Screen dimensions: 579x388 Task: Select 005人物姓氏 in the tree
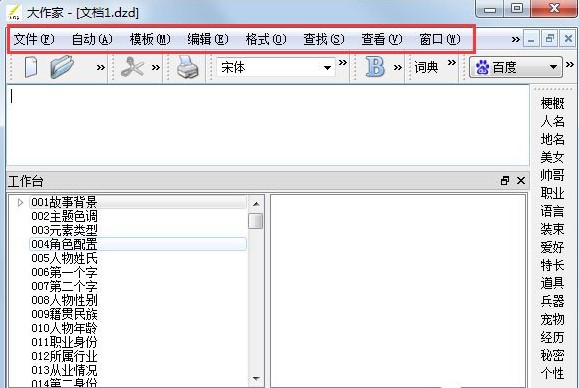pos(64,258)
